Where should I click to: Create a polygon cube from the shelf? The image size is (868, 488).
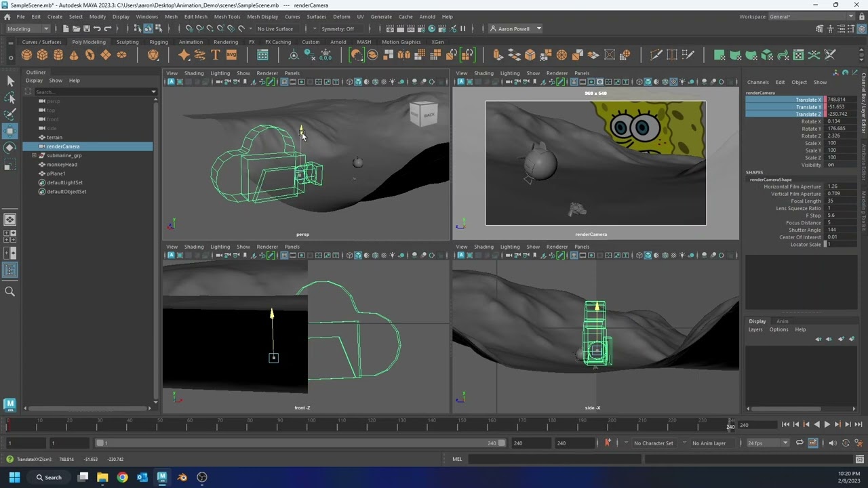(x=42, y=55)
